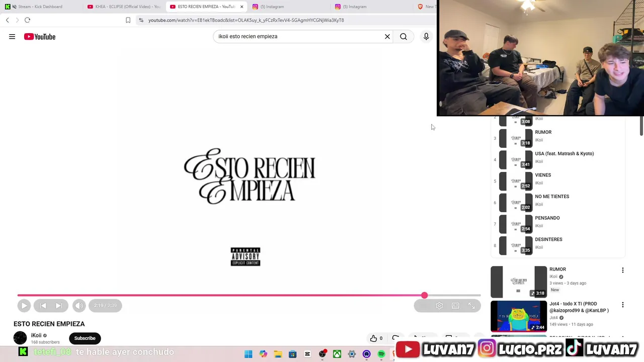The width and height of the screenshot is (644, 362).
Task: Bookmark this page in the address bar
Action: (128, 20)
